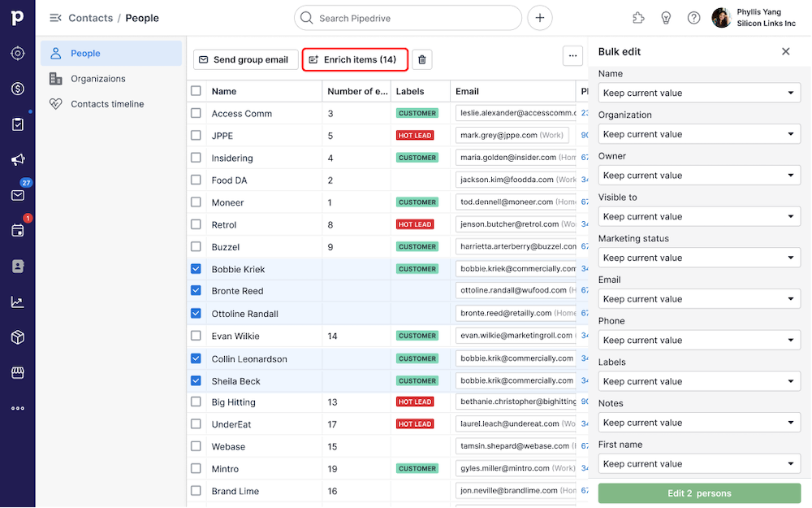This screenshot has height=508, width=812.
Task: Click the Enrich items (14) button
Action: 354,59
